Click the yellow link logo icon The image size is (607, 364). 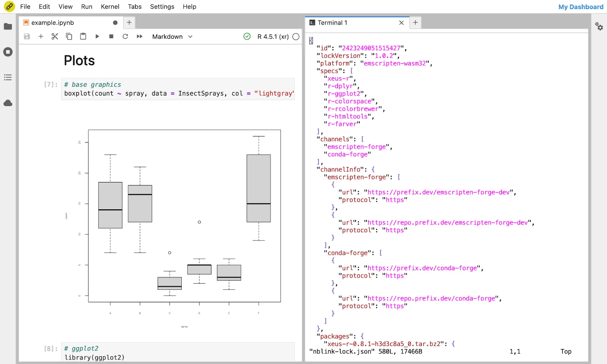click(9, 6)
